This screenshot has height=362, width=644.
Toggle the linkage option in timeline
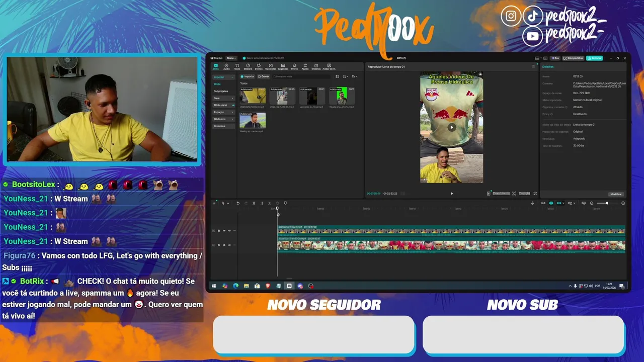pos(559,203)
